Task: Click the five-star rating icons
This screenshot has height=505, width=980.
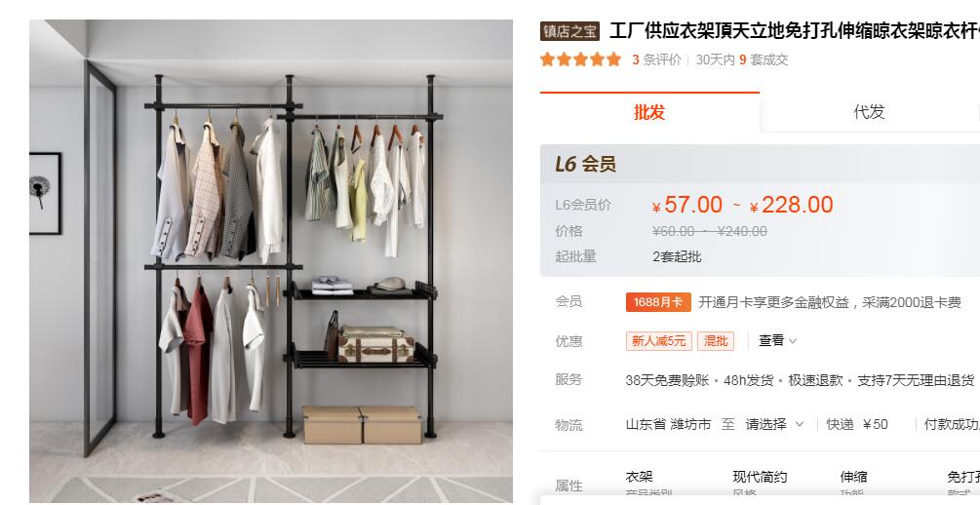Action: (x=580, y=59)
